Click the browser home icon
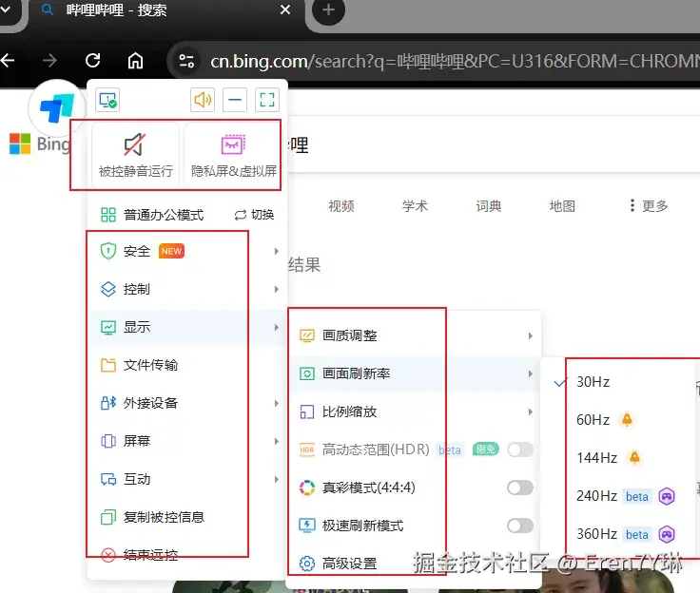The width and height of the screenshot is (700, 593). pyautogui.click(x=135, y=60)
